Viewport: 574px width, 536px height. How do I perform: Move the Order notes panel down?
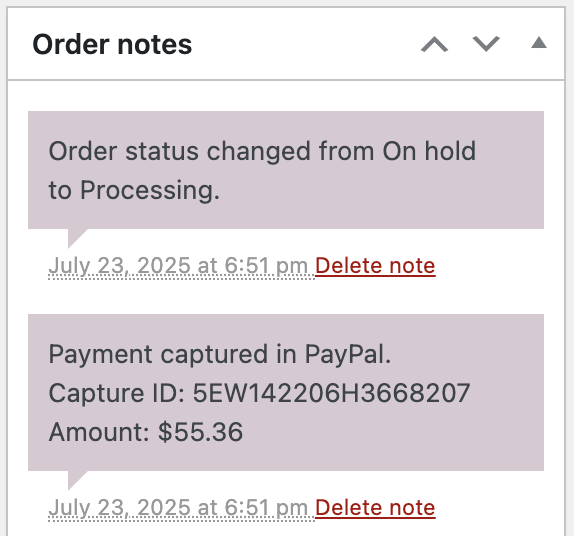[486, 44]
